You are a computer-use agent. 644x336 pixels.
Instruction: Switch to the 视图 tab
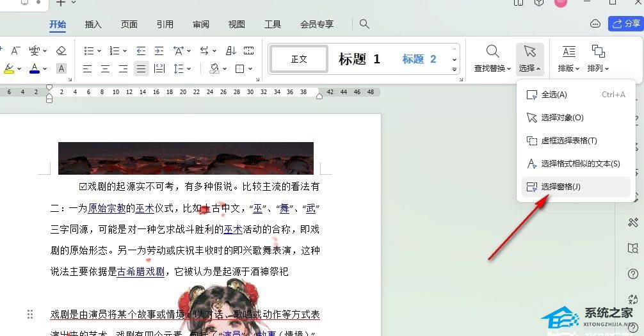click(237, 24)
